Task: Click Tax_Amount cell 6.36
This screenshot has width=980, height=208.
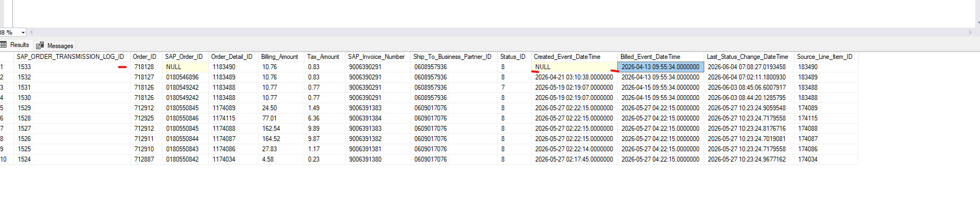Action: [x=324, y=118]
